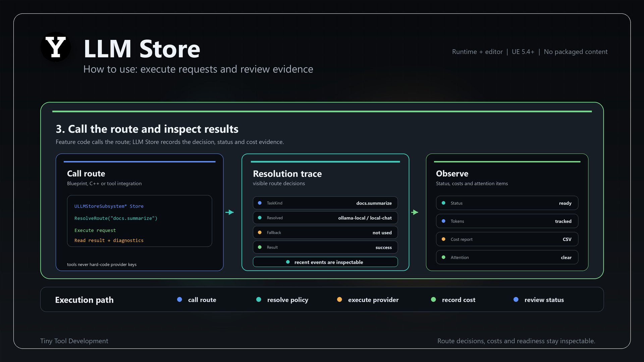Click the Resolution trace card title
644x362 pixels.
click(287, 174)
